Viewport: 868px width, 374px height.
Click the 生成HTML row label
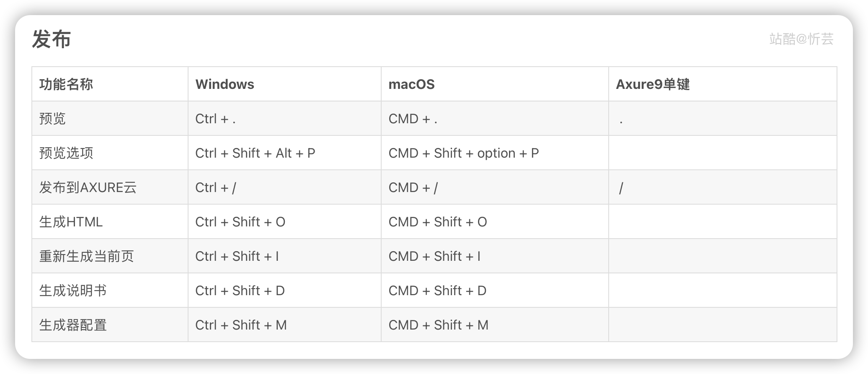point(71,222)
